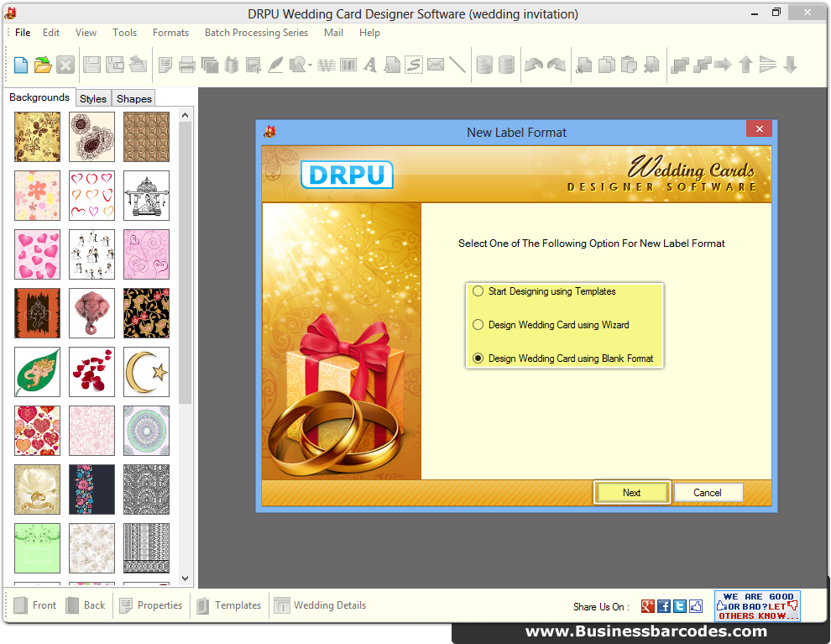Click the down arrow toolbar icon
This screenshot has height=644, width=831.
pos(790,65)
